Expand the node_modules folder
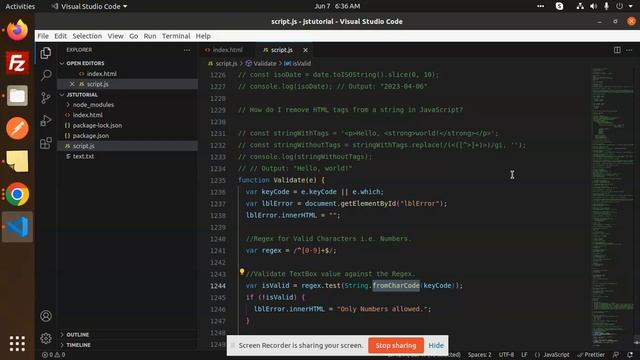Image resolution: width=640 pixels, height=360 pixels. click(x=93, y=105)
